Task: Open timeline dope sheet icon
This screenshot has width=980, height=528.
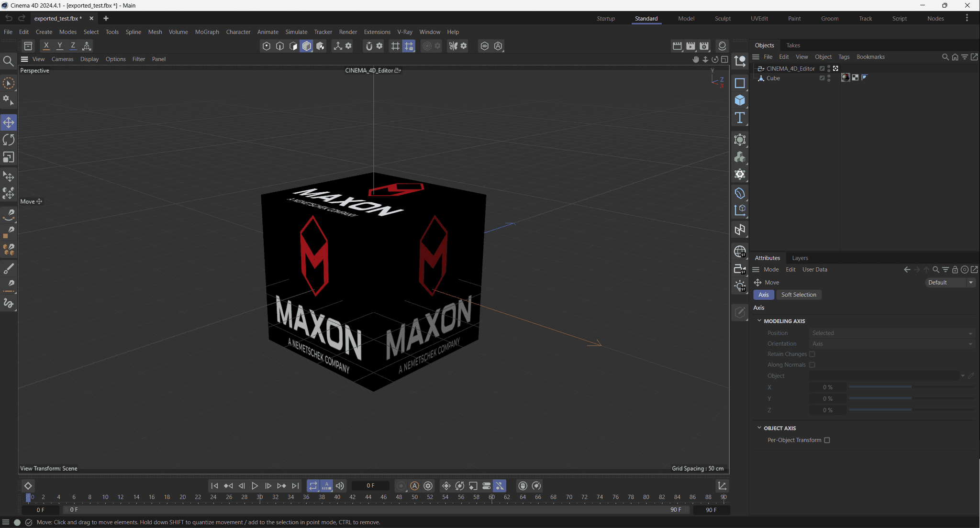Action: click(x=722, y=486)
